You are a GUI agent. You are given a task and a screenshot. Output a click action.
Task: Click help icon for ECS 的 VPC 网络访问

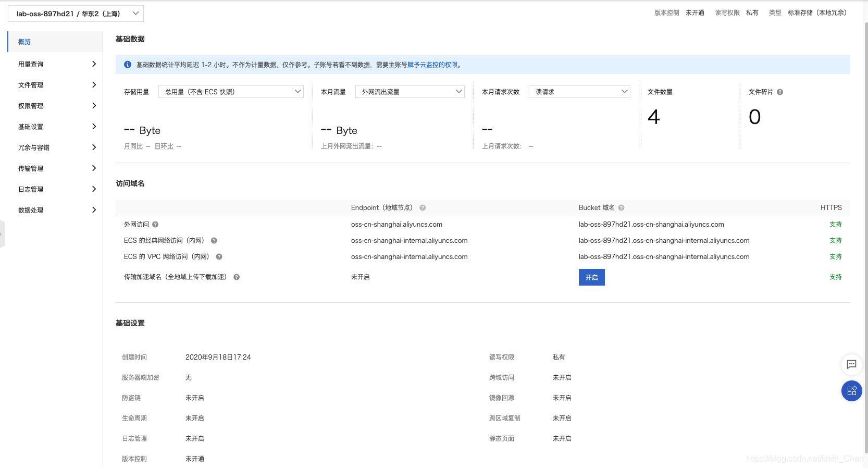tap(219, 257)
